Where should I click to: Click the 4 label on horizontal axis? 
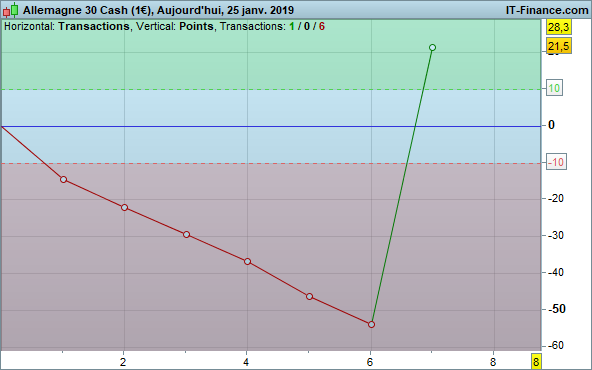pyautogui.click(x=246, y=362)
